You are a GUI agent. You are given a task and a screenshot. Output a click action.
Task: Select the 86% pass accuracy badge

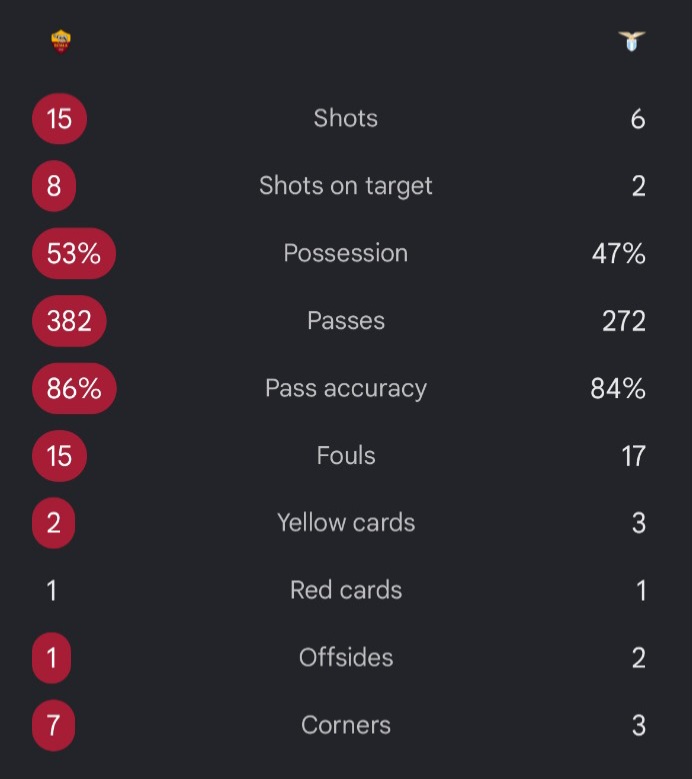(75, 389)
